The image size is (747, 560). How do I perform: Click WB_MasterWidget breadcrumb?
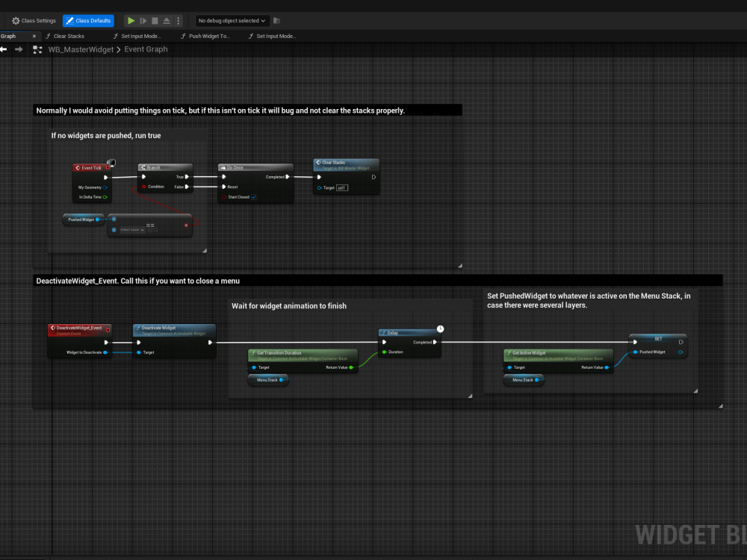click(x=81, y=49)
